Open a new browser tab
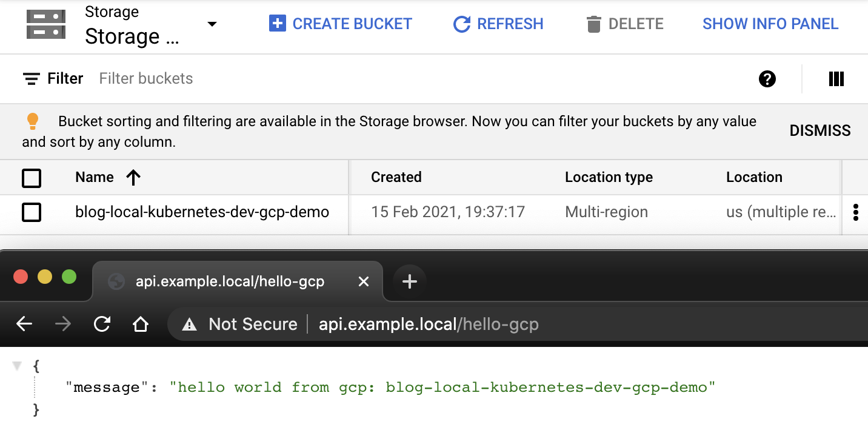Viewport: 868px width, 444px height. (410, 281)
